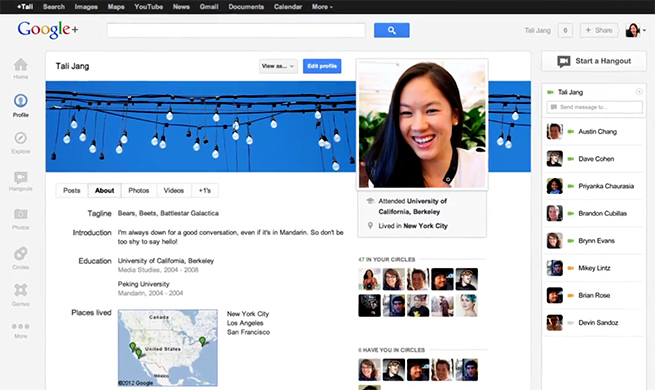This screenshot has width=655, height=390.
Task: Focus the Send message to field
Action: (x=594, y=107)
